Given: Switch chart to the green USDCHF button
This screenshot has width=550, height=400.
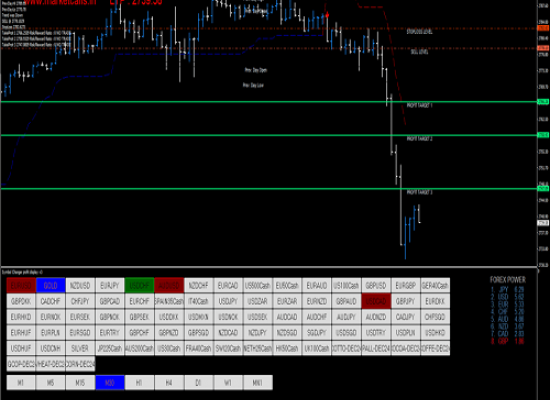Looking at the screenshot, I should (139, 285).
